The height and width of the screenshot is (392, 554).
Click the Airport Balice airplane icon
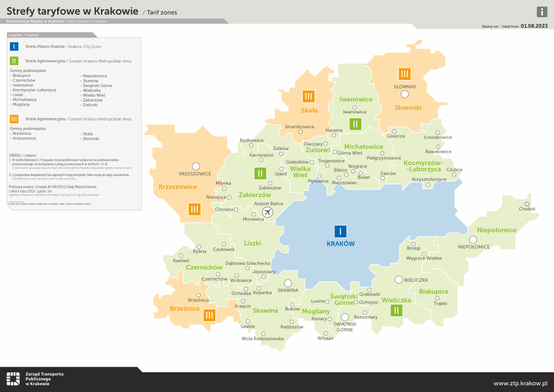[x=267, y=212]
